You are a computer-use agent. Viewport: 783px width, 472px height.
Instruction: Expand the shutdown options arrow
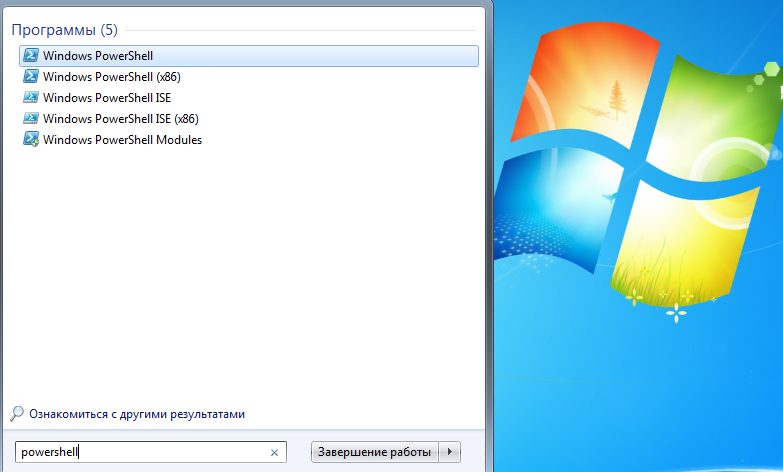click(x=449, y=452)
